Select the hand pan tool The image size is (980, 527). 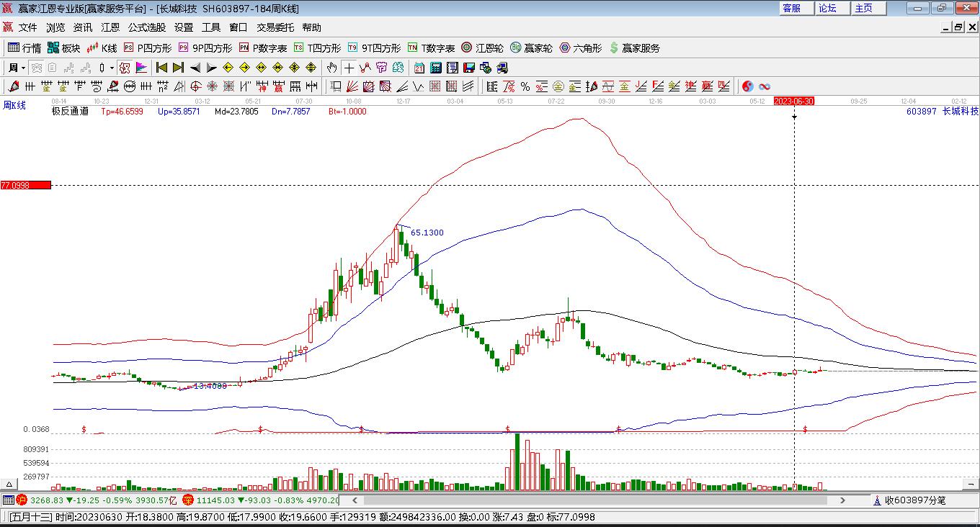point(331,68)
